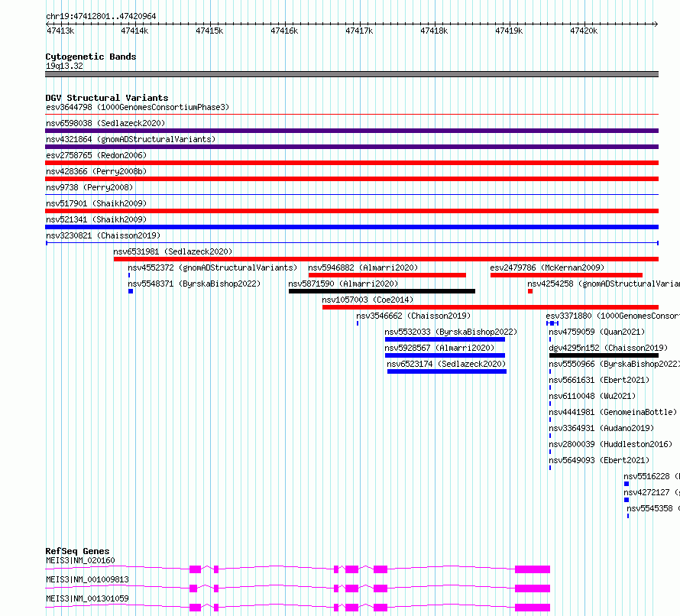Click the nsv6531981 Sedlazeck2020 variant label
This screenshot has height=616, width=680.
[173, 251]
